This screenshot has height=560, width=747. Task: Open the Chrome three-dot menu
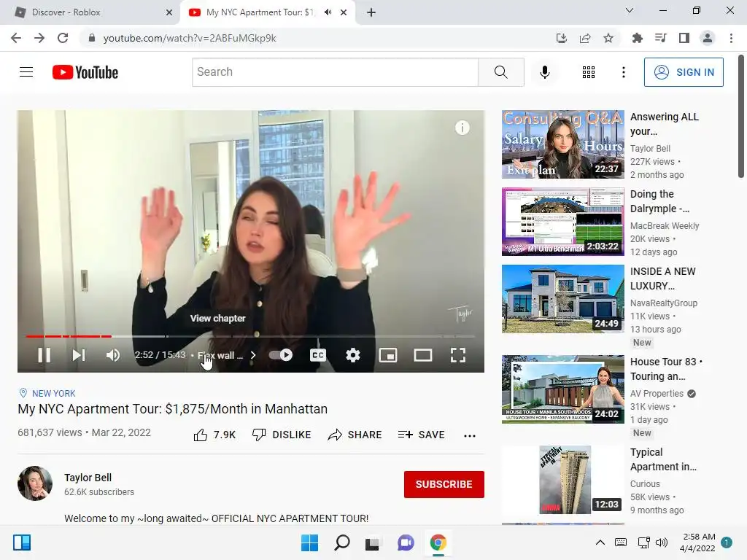731,38
